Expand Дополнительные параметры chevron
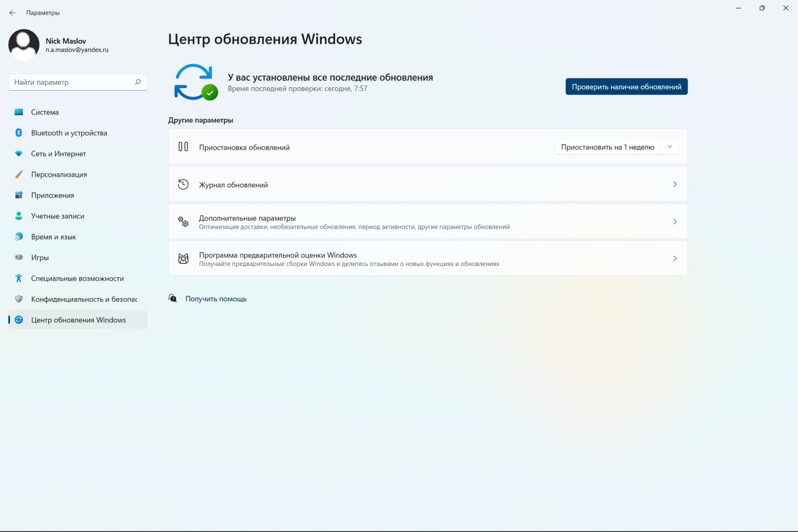 pos(675,222)
